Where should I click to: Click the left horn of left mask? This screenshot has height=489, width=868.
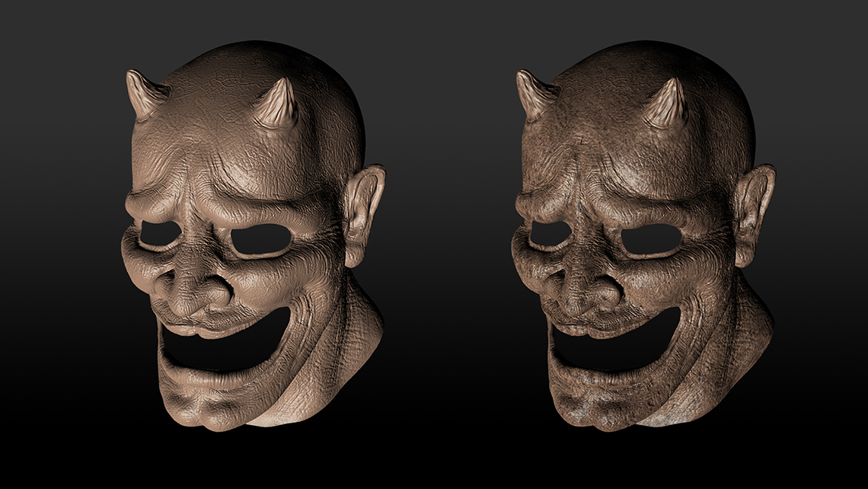coord(145,94)
